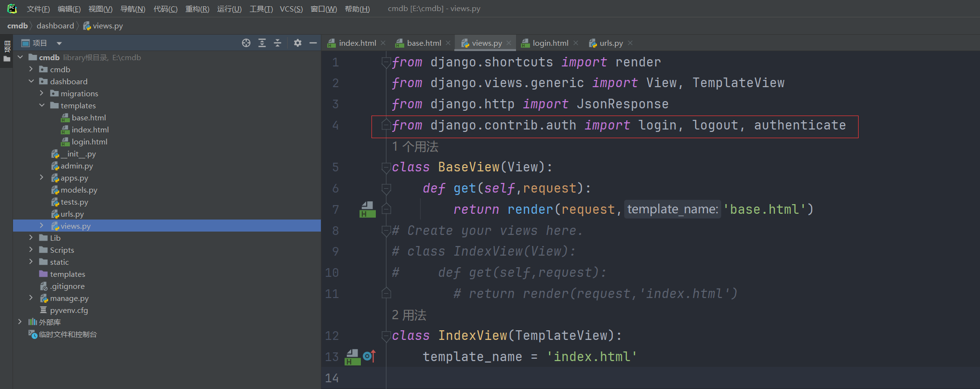The width and height of the screenshot is (980, 389).
Task: Expand the migrations folder
Action: (x=41, y=93)
